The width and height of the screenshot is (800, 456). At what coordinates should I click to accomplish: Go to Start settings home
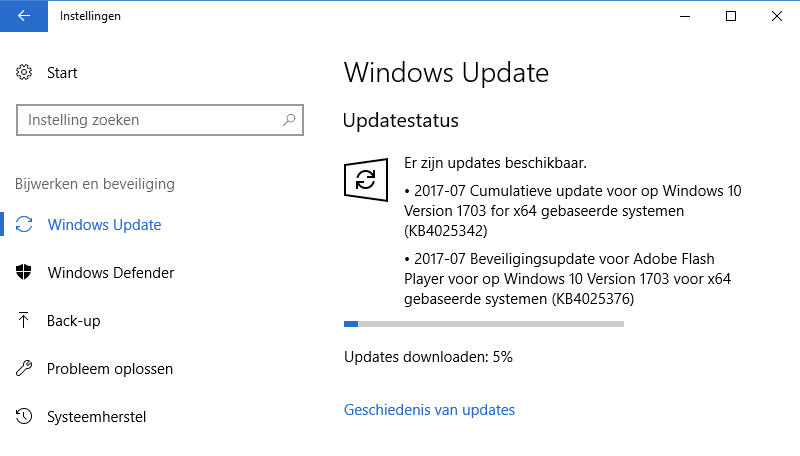click(x=61, y=73)
